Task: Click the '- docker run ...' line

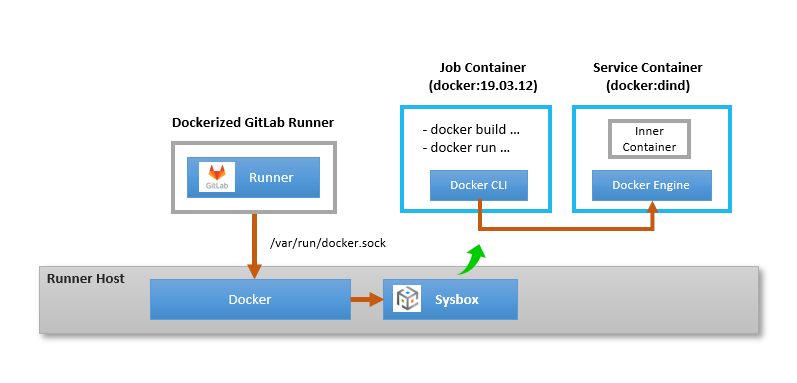Action: point(466,148)
